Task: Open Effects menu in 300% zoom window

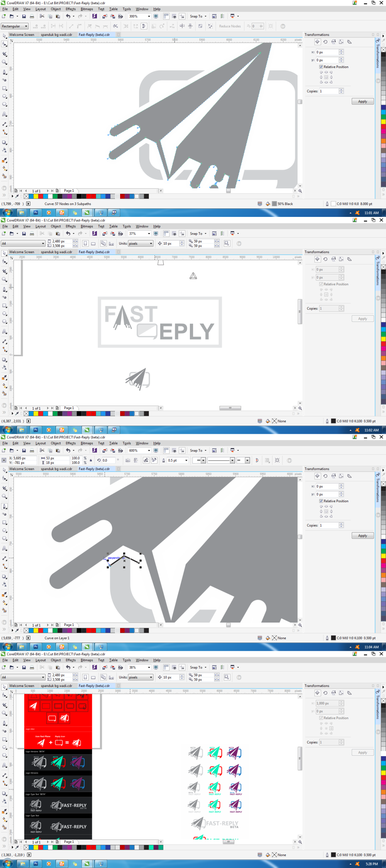Action: coord(71,9)
